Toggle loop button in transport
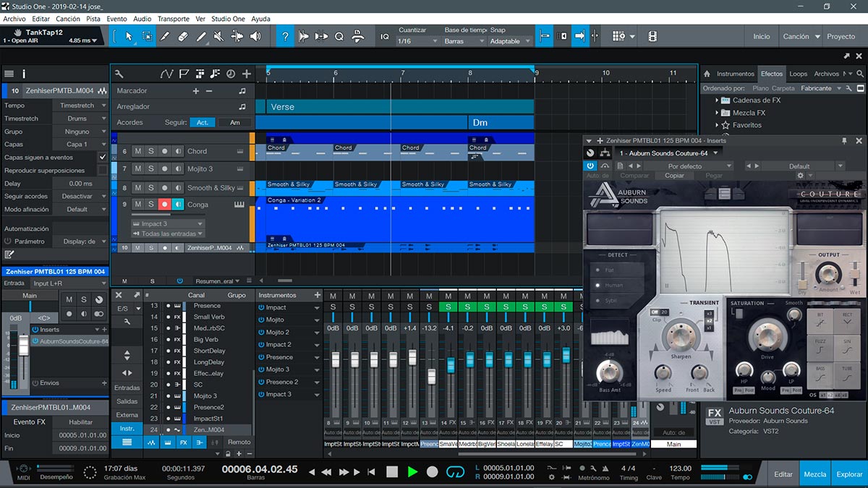This screenshot has height=488, width=868. tap(454, 471)
